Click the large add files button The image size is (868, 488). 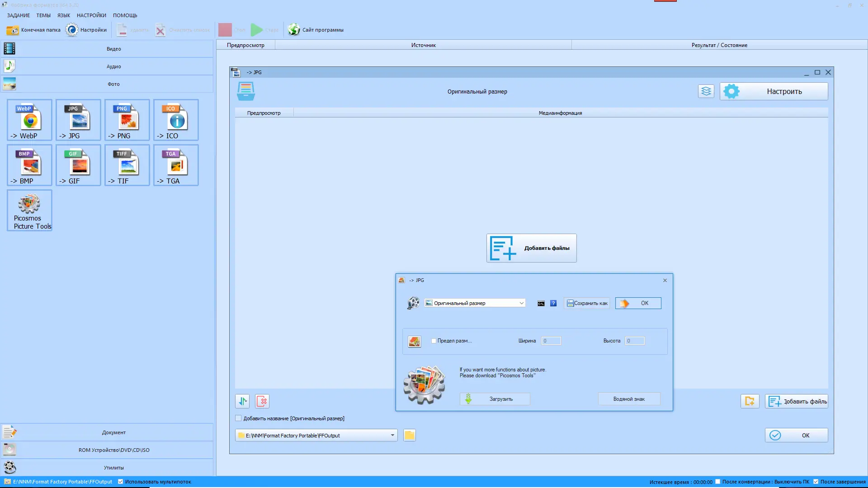(531, 248)
